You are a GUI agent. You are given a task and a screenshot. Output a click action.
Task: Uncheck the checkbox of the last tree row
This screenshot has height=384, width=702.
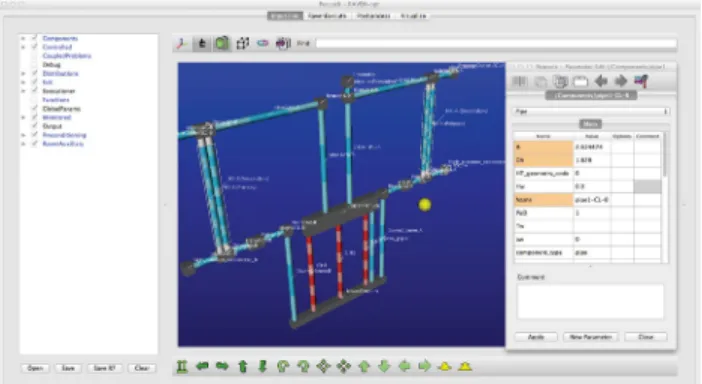click(x=34, y=144)
